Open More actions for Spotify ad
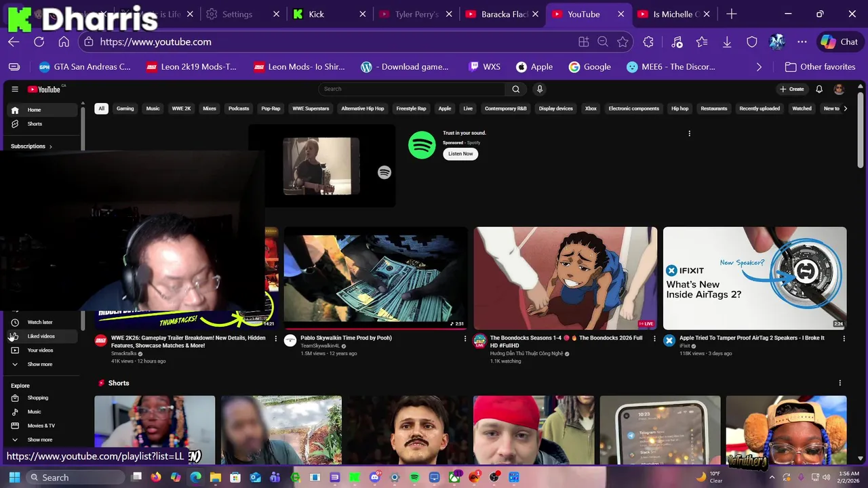Image resolution: width=868 pixels, height=488 pixels. (x=689, y=134)
